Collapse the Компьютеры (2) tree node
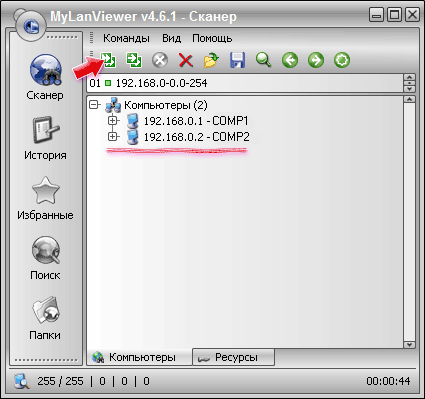The width and height of the screenshot is (425, 399). (94, 105)
